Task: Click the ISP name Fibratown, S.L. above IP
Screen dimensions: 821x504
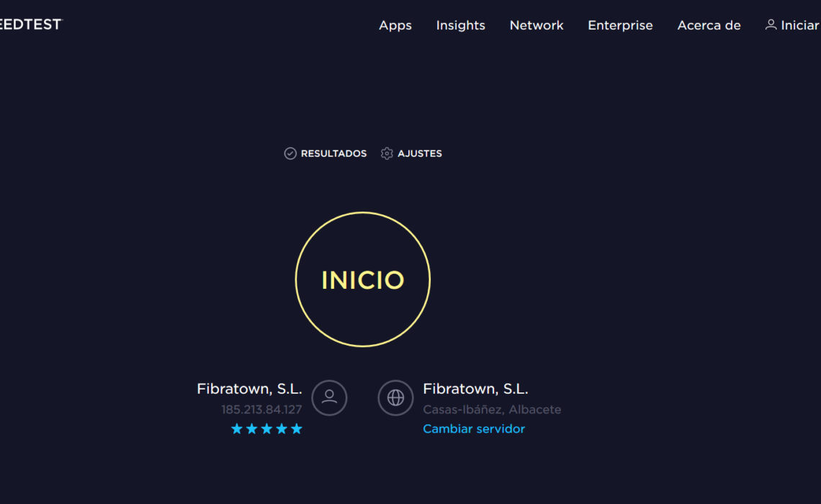Action: [249, 389]
